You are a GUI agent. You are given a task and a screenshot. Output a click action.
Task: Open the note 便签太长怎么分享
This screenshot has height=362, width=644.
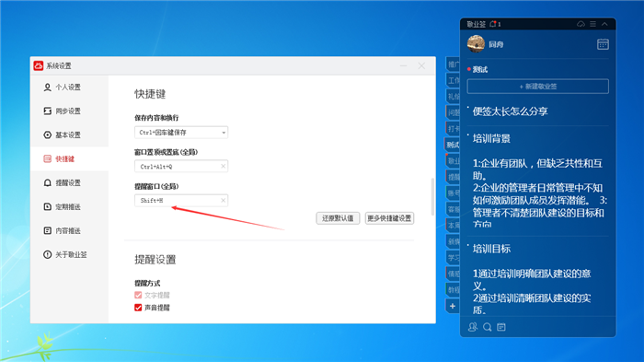[510, 111]
